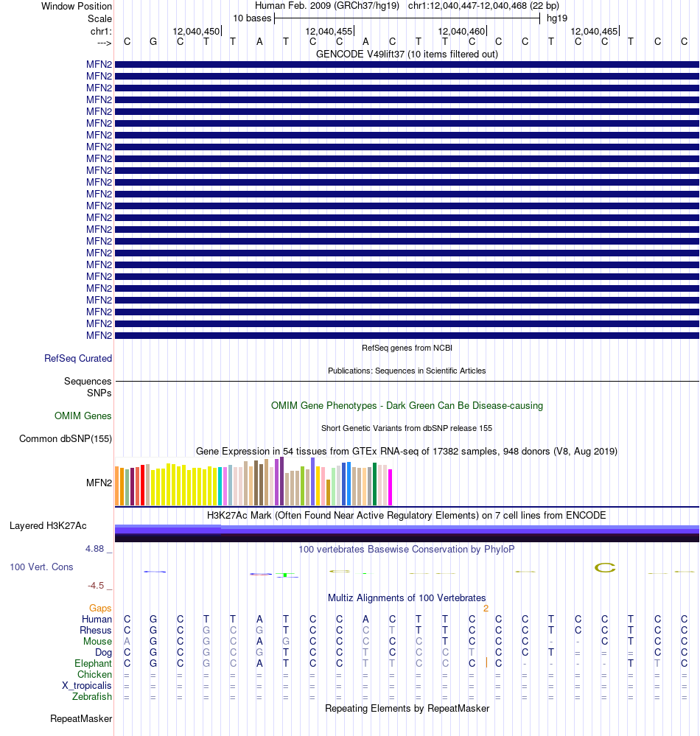The image size is (700, 736).
Task: Click the G base in the reference sequence ruler
Action: click(153, 42)
